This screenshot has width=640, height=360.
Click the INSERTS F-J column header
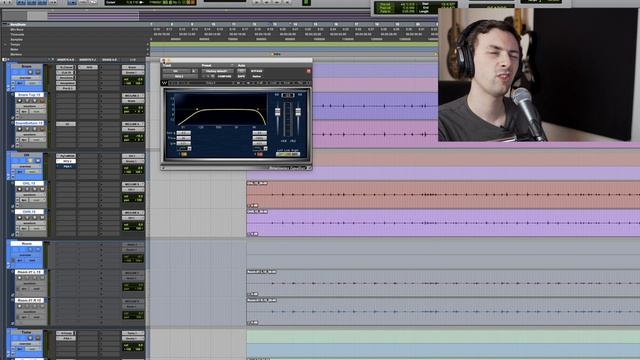coord(87,60)
